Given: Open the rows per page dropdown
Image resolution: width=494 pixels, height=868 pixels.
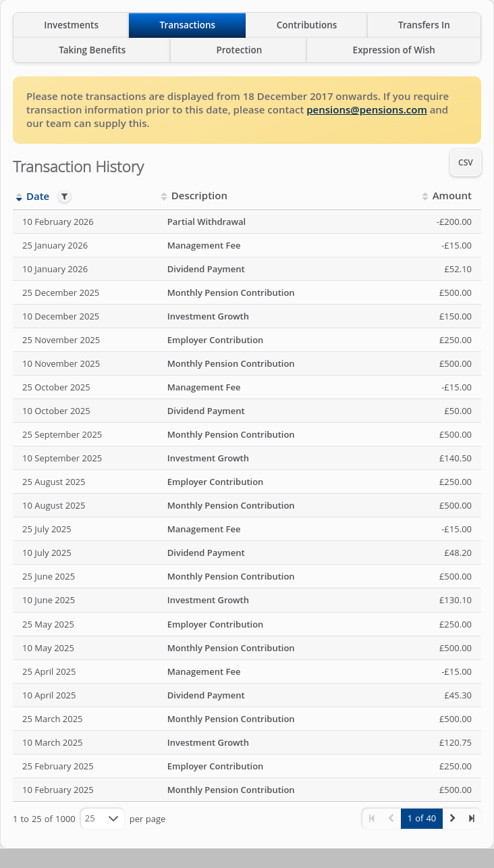Looking at the screenshot, I should pyautogui.click(x=103, y=818).
